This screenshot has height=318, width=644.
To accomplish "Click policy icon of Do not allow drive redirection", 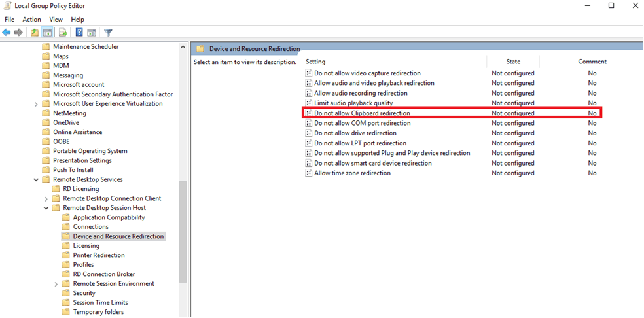I will click(309, 133).
